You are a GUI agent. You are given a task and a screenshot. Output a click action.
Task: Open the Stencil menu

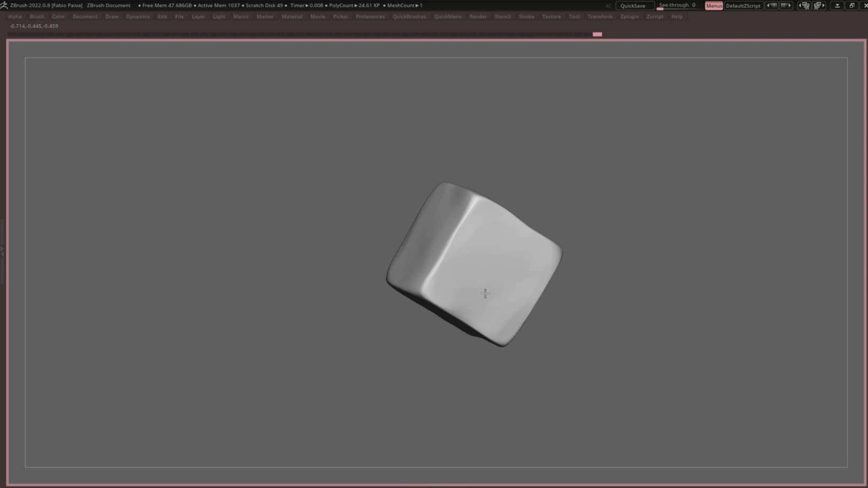pyautogui.click(x=502, y=16)
